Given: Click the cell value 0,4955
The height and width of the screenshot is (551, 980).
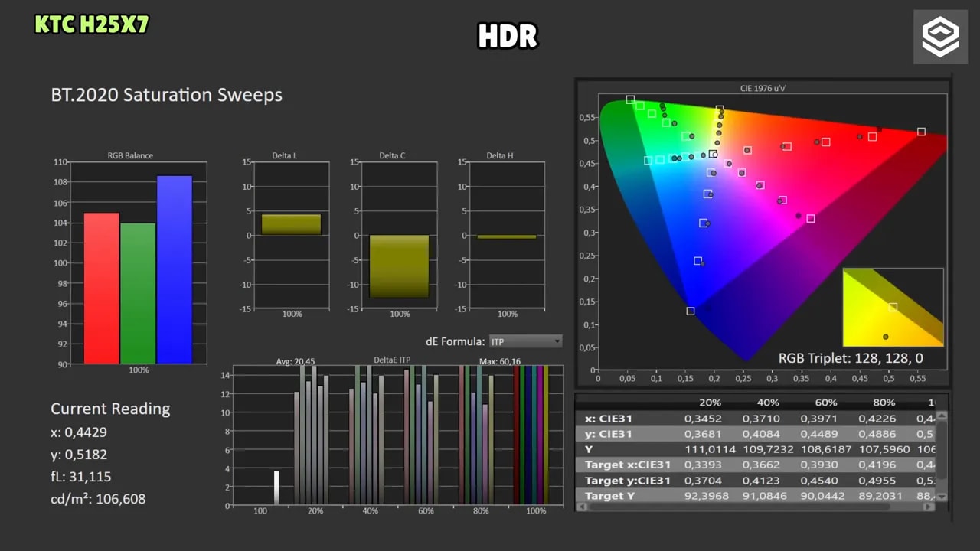Looking at the screenshot, I should point(877,481).
